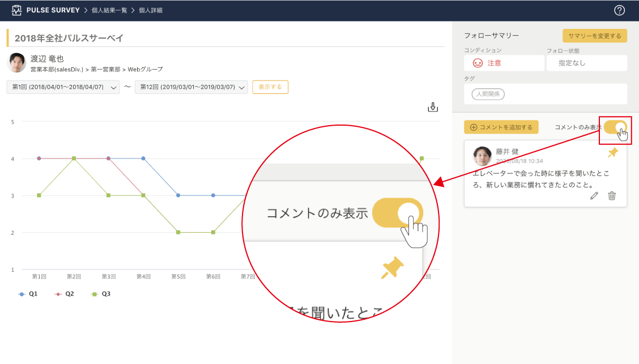
Task: Toggle Q3 series in chart legend
Action: pyautogui.click(x=101, y=294)
